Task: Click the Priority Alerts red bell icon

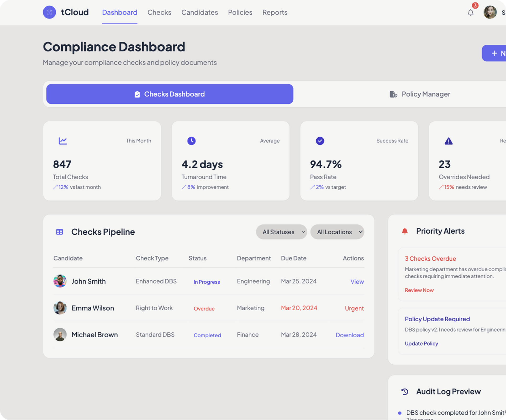Action: coord(405,231)
